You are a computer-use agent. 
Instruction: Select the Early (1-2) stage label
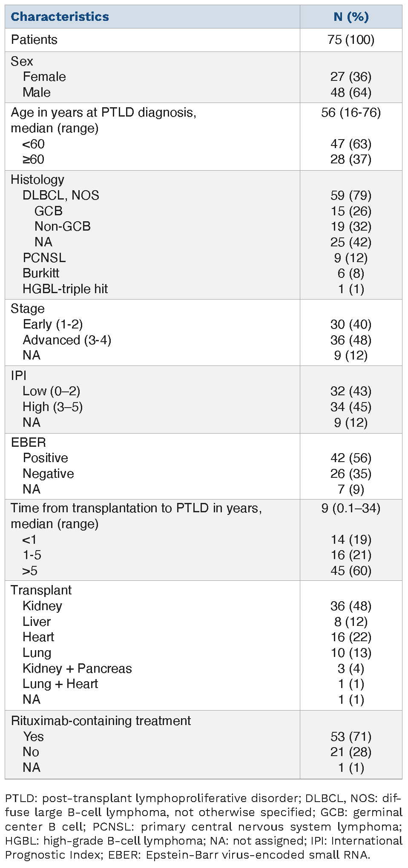(x=53, y=324)
